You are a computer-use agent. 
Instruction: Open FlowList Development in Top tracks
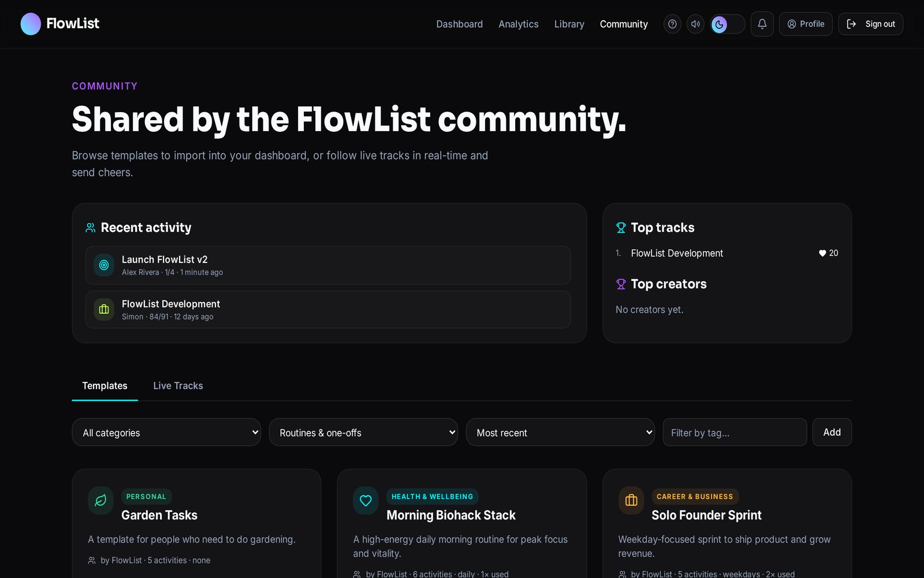pyautogui.click(x=677, y=253)
